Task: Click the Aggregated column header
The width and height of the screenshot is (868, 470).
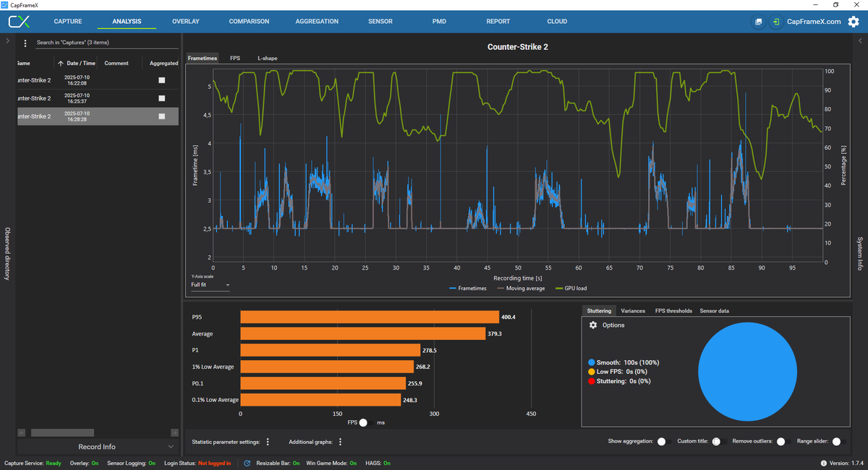Action: click(163, 64)
